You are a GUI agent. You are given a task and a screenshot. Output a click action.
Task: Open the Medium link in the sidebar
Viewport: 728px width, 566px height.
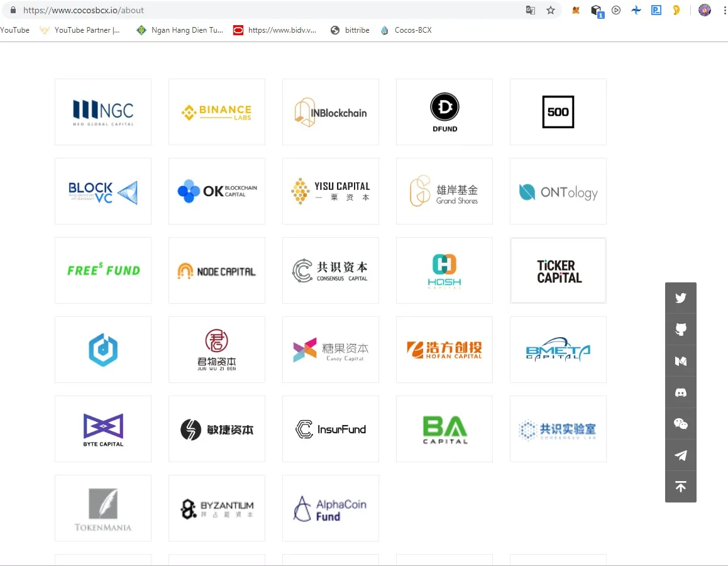[x=681, y=361]
